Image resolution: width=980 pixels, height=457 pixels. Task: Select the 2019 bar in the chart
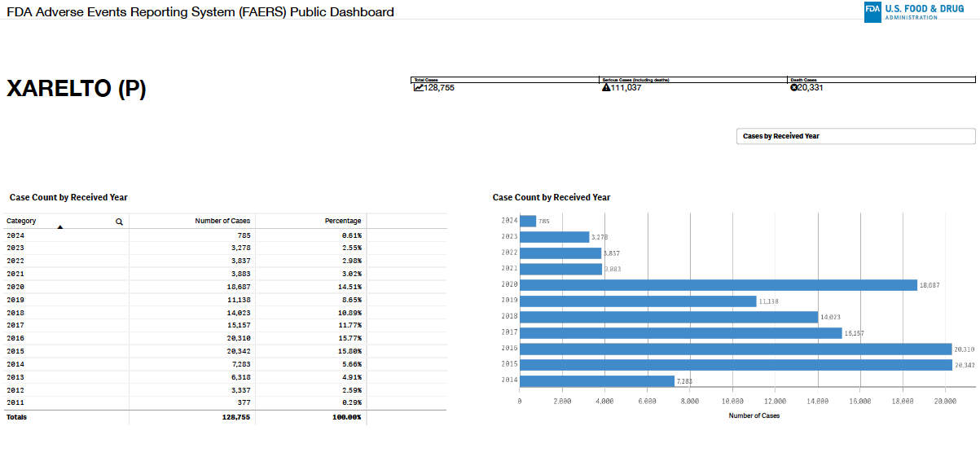click(638, 301)
